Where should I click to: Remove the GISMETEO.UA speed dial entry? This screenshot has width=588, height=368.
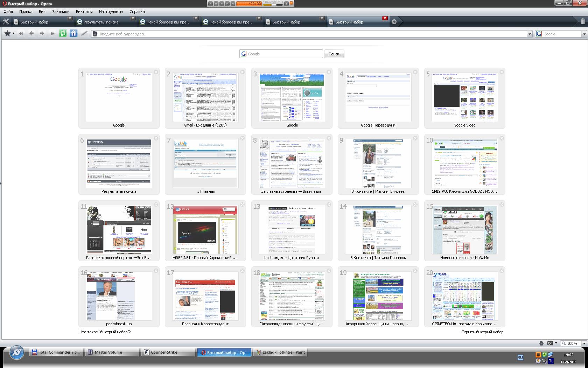502,271
